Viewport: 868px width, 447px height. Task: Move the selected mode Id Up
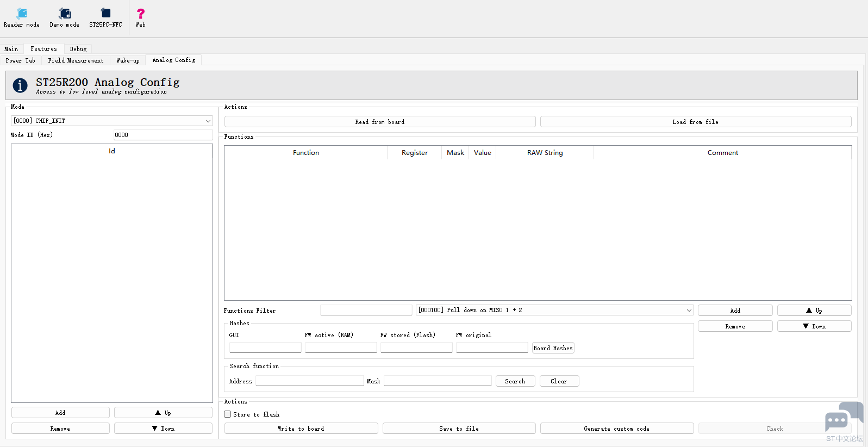click(163, 413)
